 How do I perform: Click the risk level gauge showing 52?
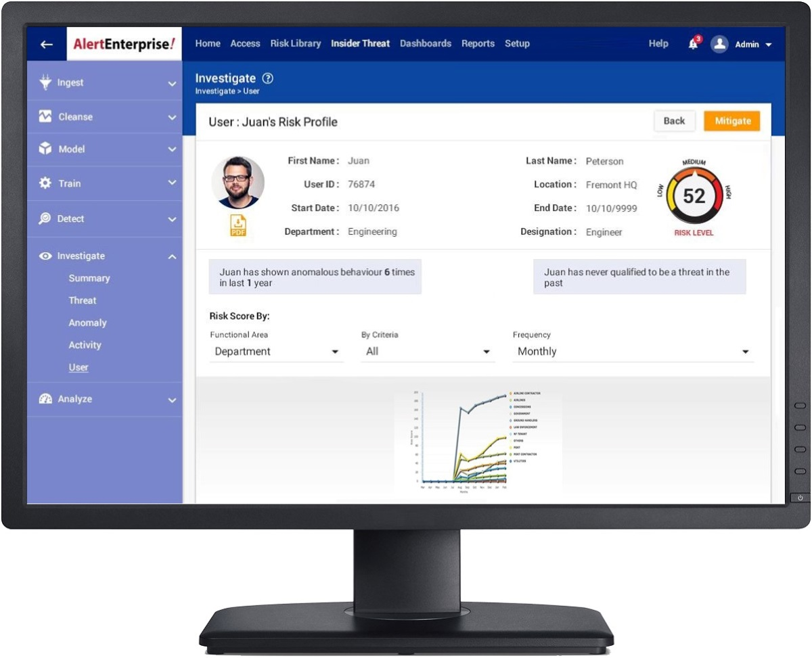[x=694, y=195]
